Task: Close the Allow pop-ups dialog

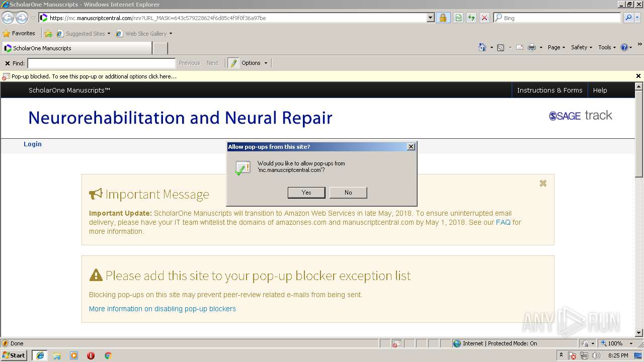Action: [x=411, y=146]
